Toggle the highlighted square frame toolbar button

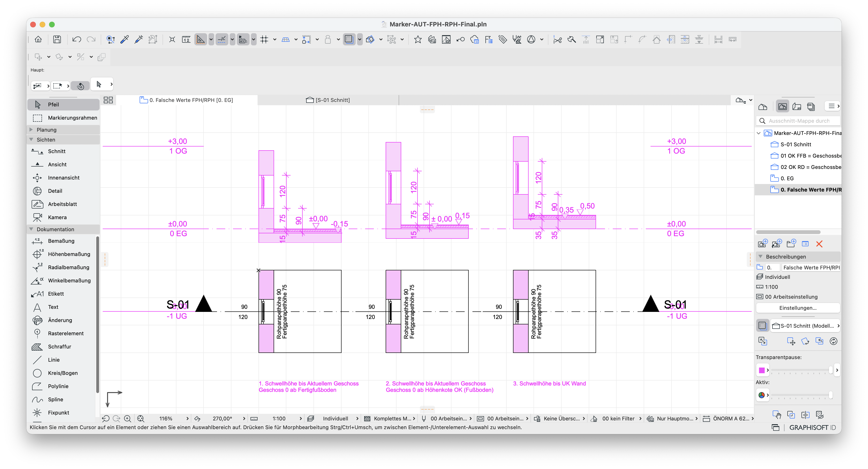coord(349,39)
